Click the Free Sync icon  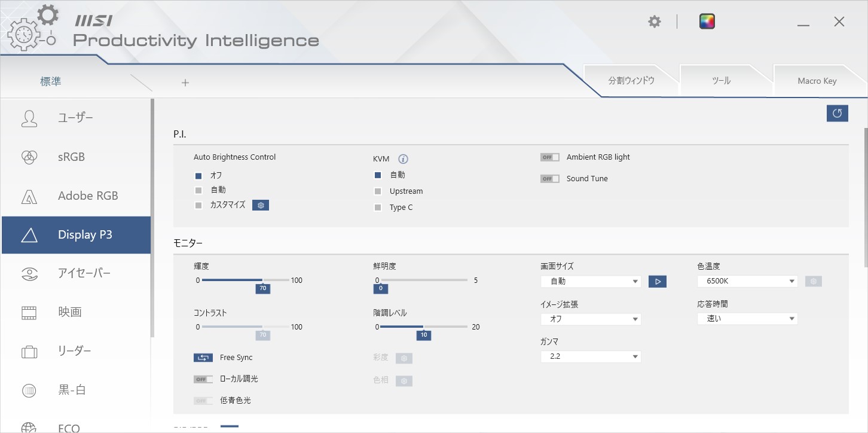pos(203,358)
